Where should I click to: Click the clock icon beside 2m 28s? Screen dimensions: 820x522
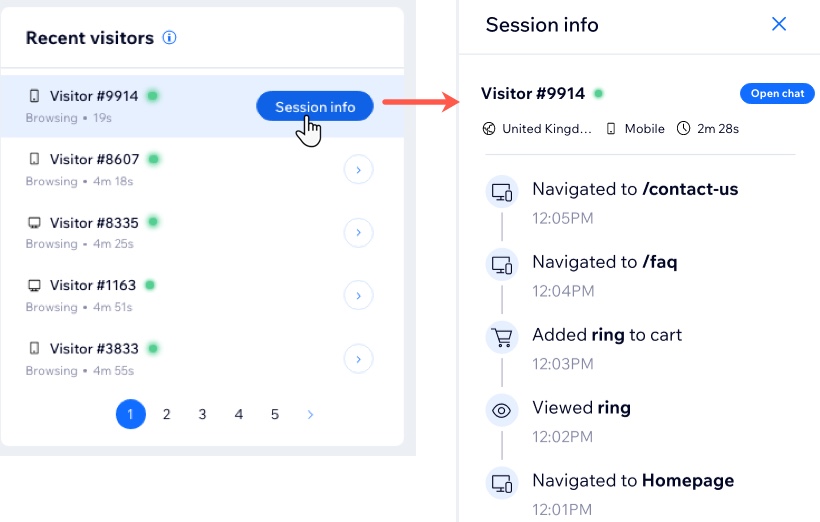pos(684,129)
